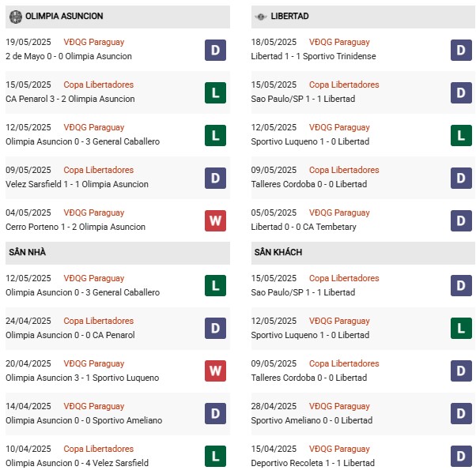Open the LIBERTAD team header
Image resolution: width=476 pixels, height=474 pixels.
tap(363, 17)
